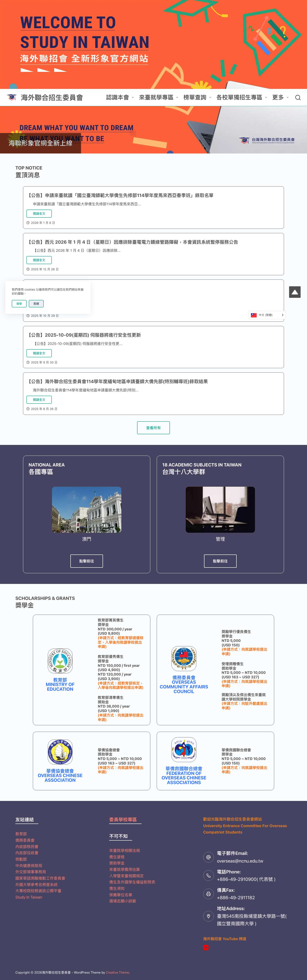Reject cookies with the 拒絕 button
307x980 pixels.
36,304
